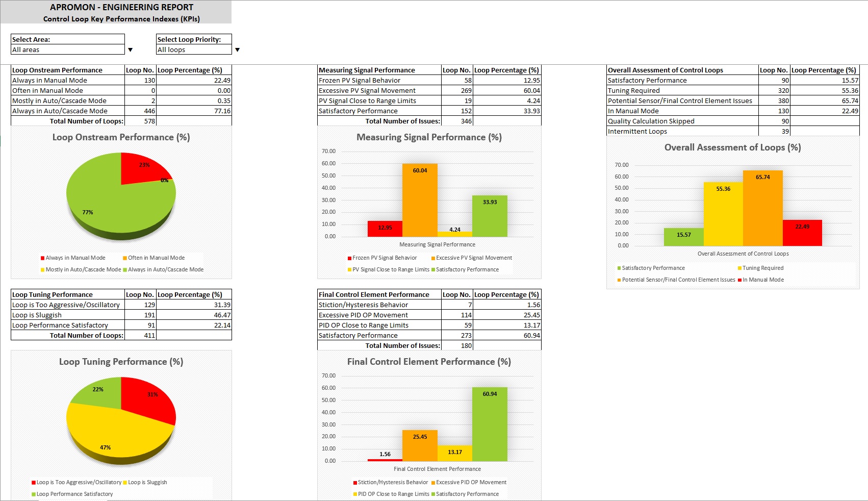Image resolution: width=868 pixels, height=501 pixels.
Task: Select the cell with loop count 446
Action: [x=140, y=111]
